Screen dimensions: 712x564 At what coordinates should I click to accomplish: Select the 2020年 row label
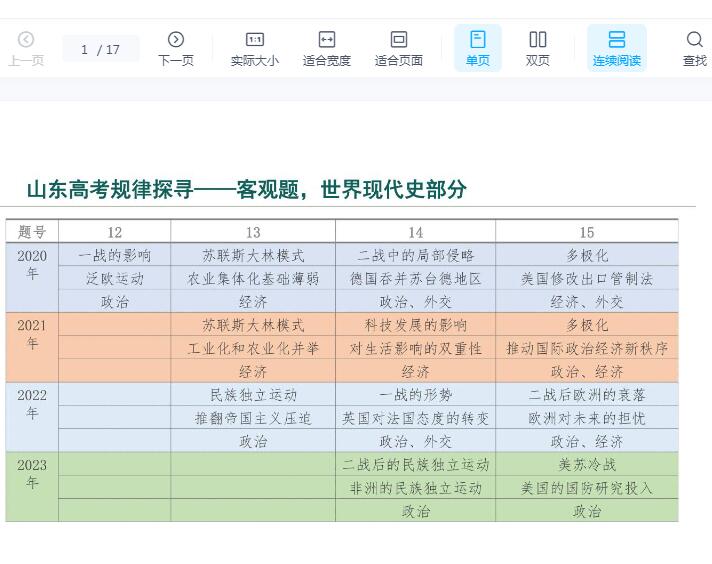[32, 265]
